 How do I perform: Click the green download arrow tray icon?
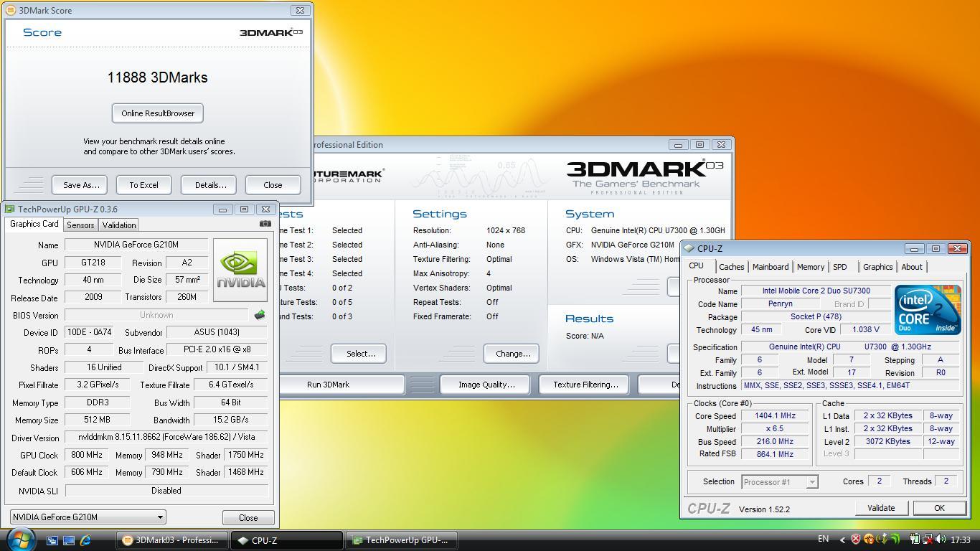(x=884, y=539)
